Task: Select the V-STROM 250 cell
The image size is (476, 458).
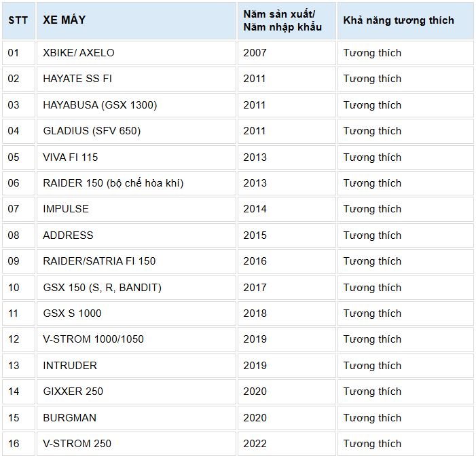Action: pos(136,444)
